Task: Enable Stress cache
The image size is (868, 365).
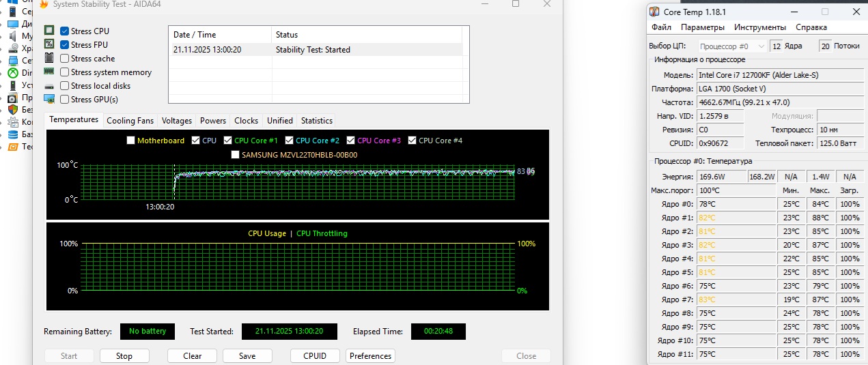Action: pos(64,58)
